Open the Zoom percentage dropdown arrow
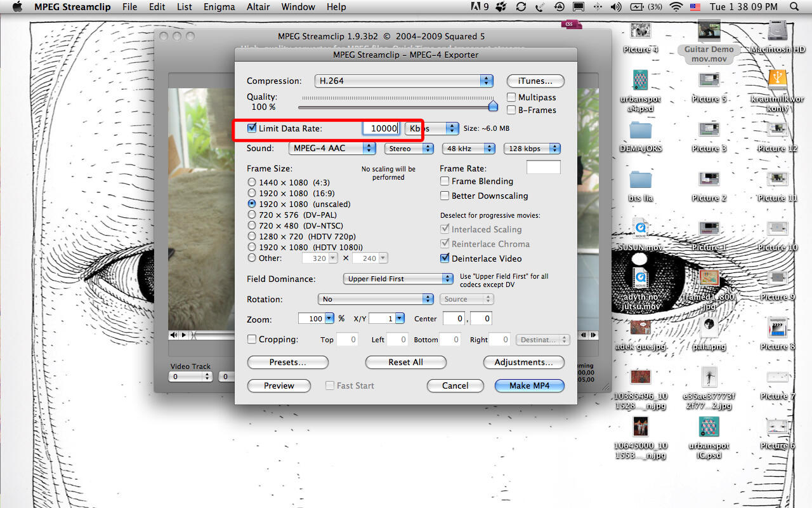This screenshot has width=812, height=508. click(329, 319)
